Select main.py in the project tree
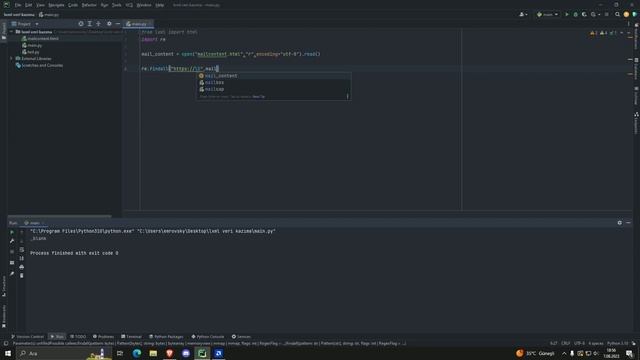 [x=32, y=45]
